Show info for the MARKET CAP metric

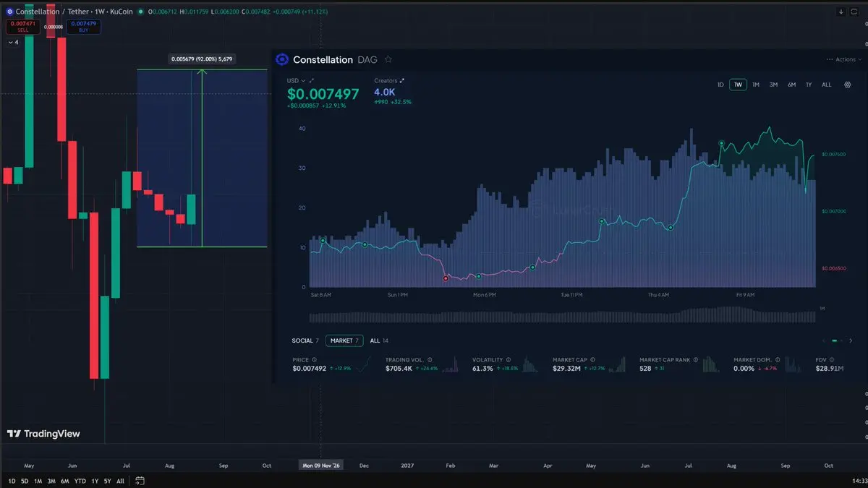pyautogui.click(x=592, y=359)
